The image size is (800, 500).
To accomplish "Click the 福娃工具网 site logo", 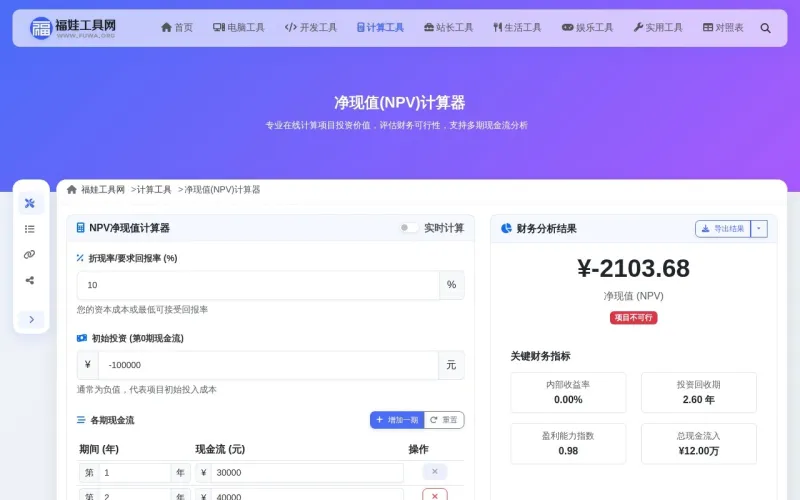I will (72, 28).
